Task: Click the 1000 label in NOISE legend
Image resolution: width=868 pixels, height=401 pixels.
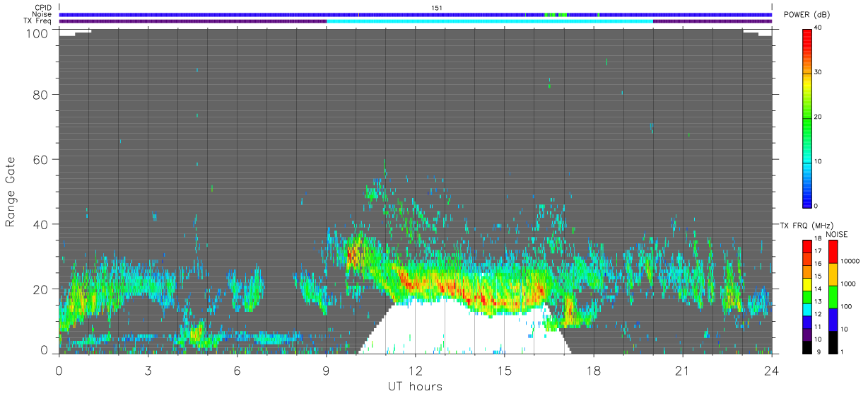Action: [849, 284]
